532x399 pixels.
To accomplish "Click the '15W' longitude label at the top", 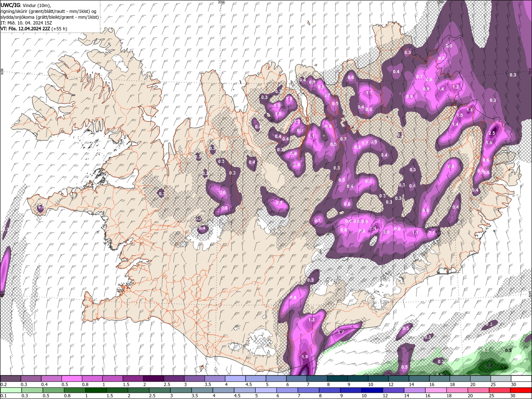I will (441, 2).
